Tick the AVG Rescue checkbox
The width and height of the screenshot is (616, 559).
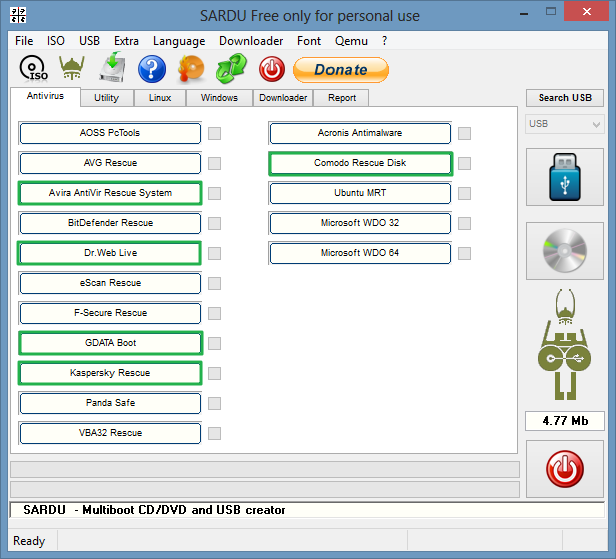(214, 163)
